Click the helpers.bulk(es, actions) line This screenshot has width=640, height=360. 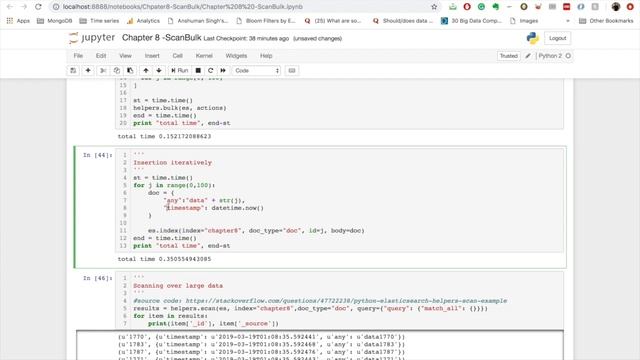tap(180, 108)
